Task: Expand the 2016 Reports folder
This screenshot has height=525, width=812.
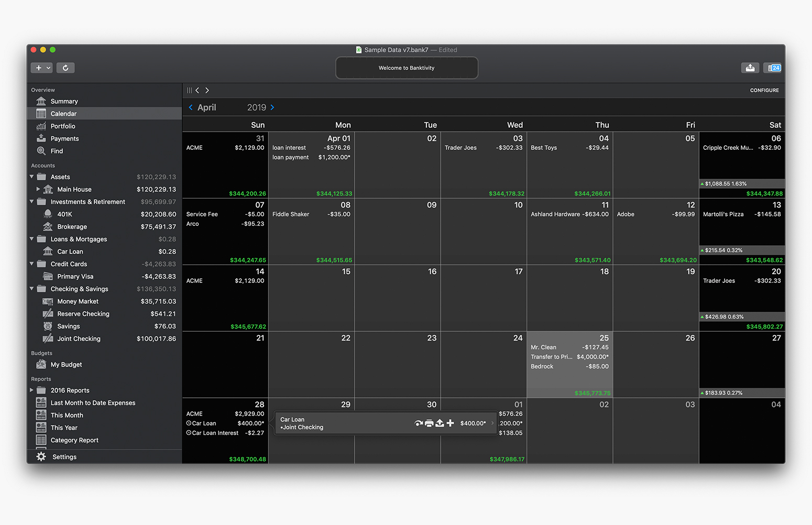Action: [x=32, y=390]
